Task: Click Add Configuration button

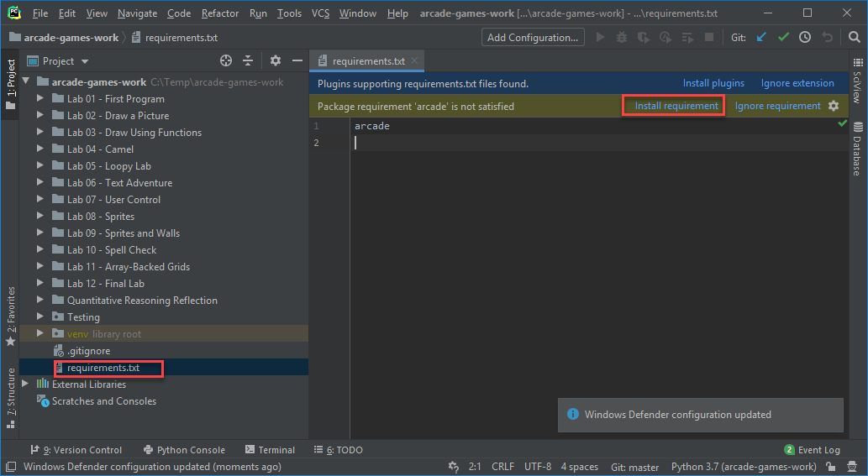Action: tap(533, 38)
